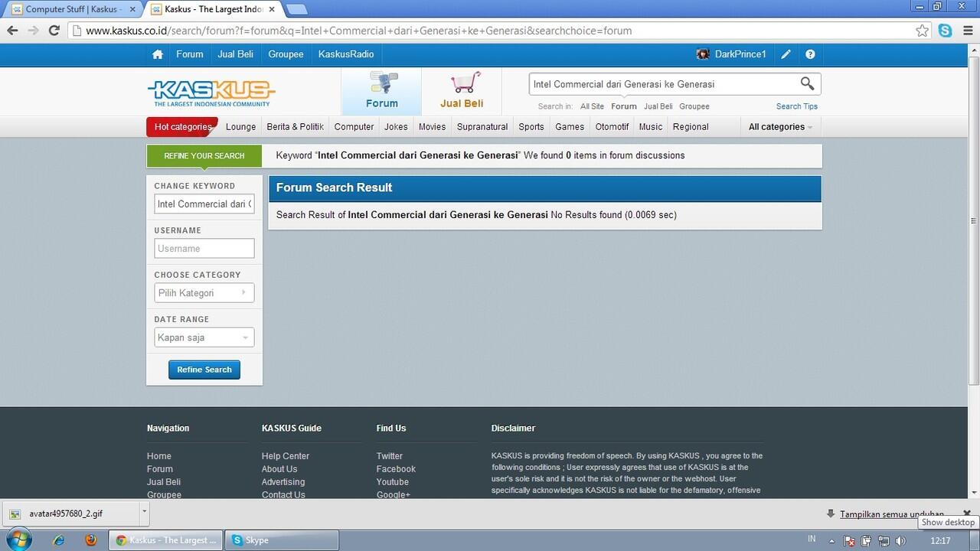Launch Firefox from taskbar
980x551 pixels.
click(x=91, y=540)
